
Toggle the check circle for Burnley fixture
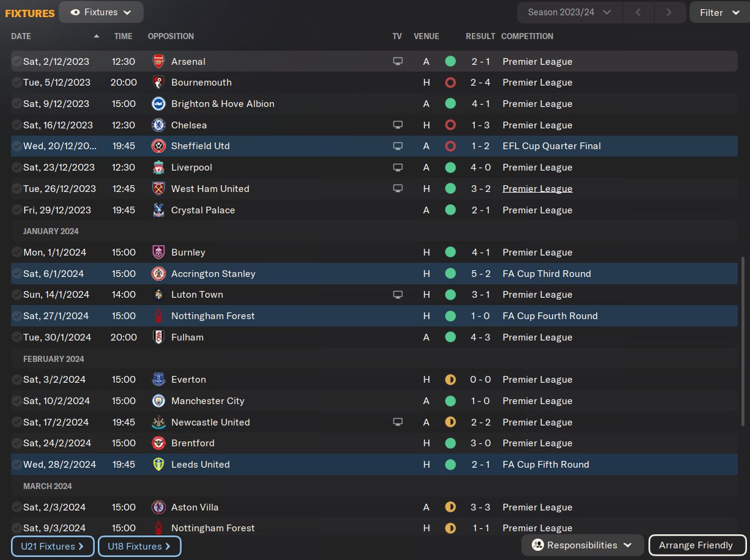17,252
